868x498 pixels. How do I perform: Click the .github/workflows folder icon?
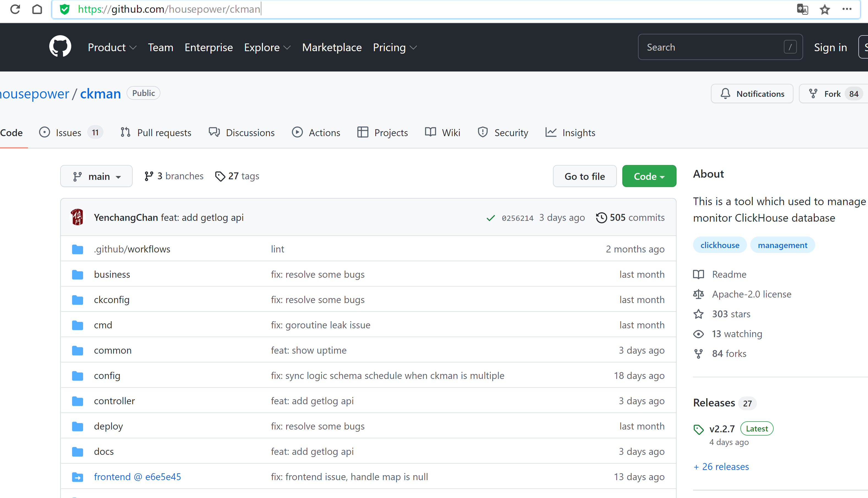coord(78,249)
